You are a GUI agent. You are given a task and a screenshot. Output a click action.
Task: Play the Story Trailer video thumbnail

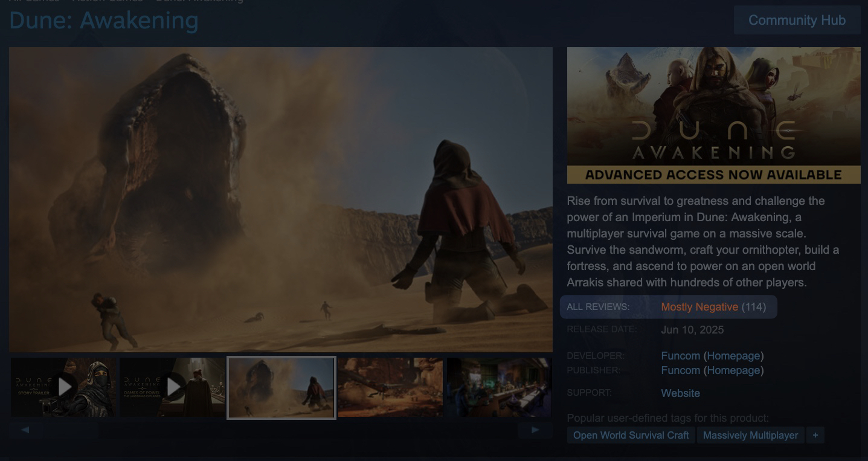63,387
